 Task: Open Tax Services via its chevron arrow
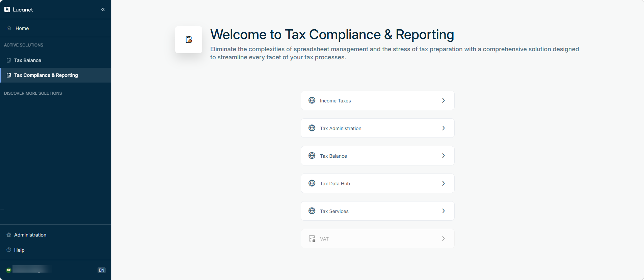444,211
